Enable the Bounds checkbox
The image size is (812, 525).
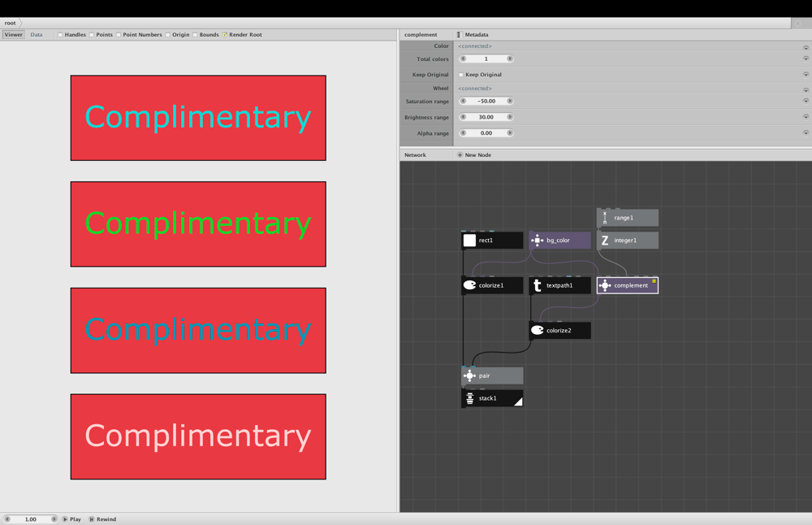[x=195, y=35]
